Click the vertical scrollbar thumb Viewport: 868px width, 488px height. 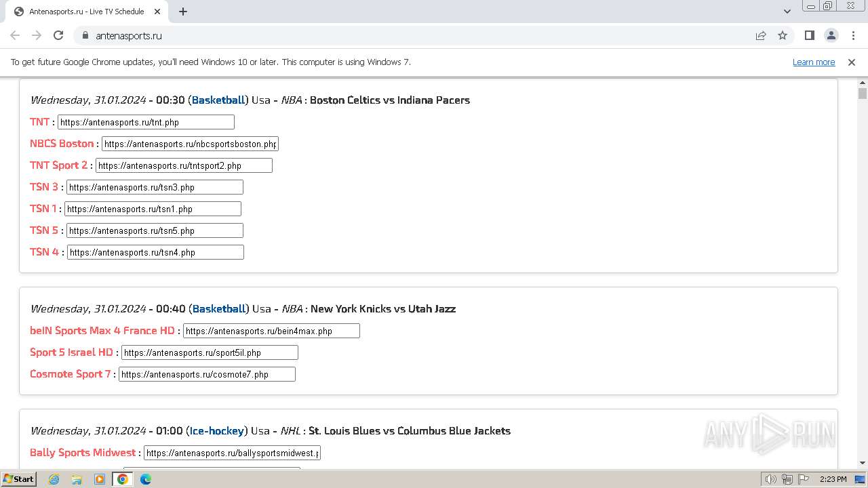[x=863, y=94]
